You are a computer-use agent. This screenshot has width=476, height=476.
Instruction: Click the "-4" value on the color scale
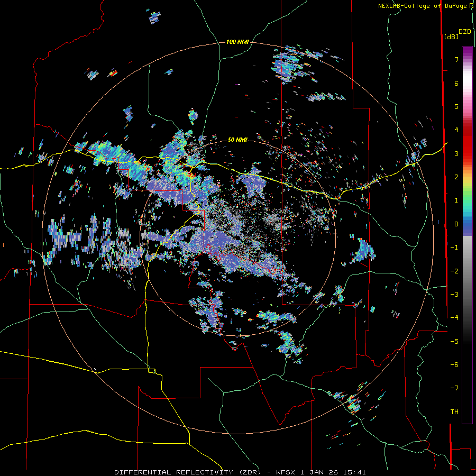(454, 318)
